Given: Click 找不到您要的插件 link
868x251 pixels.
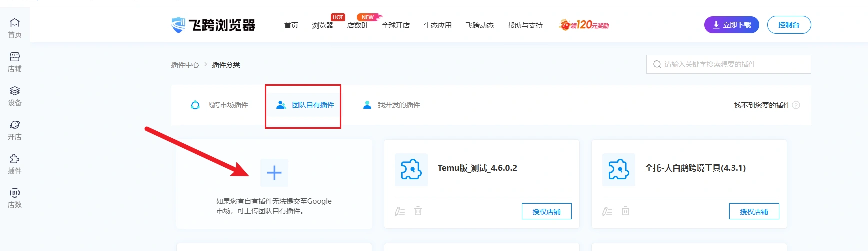Looking at the screenshot, I should [x=762, y=105].
